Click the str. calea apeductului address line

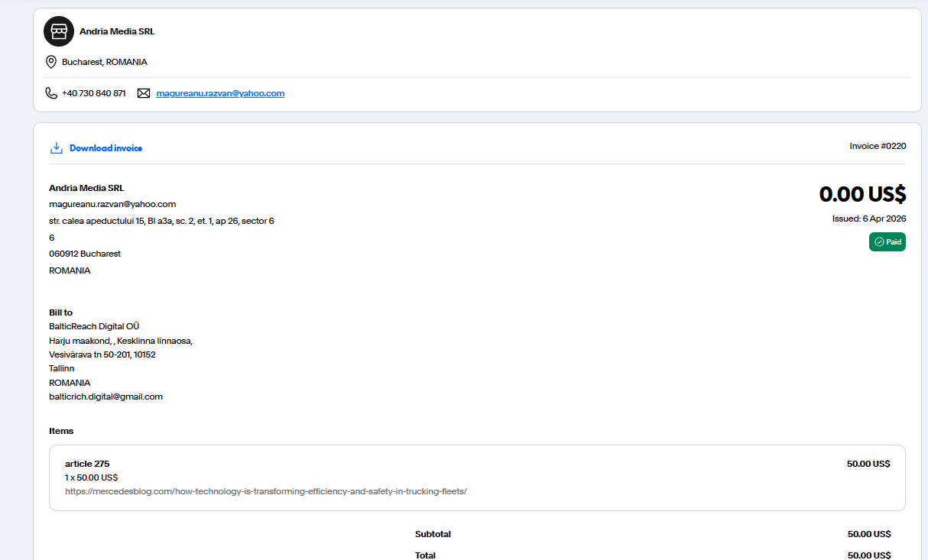(x=161, y=221)
